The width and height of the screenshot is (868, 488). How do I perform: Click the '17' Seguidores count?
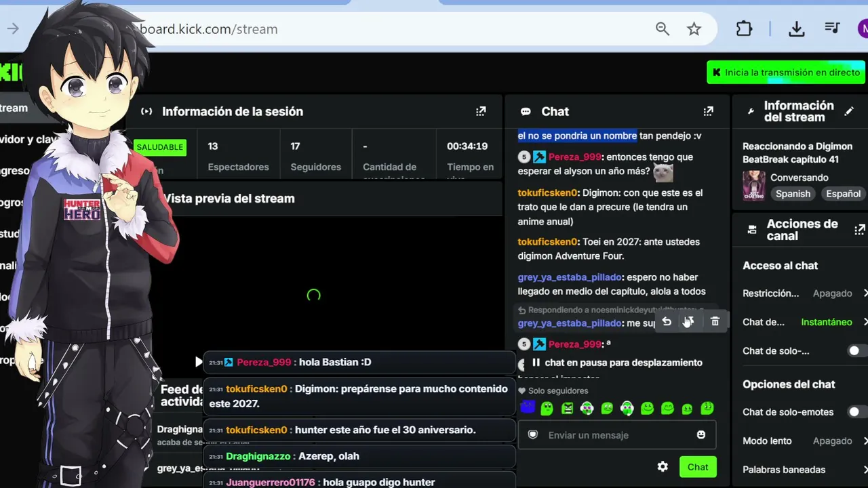pos(296,146)
